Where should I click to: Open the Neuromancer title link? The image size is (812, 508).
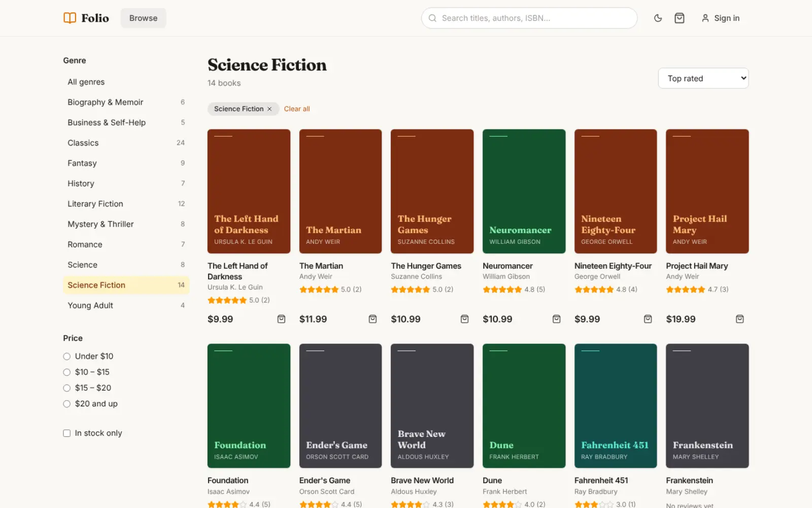pyautogui.click(x=507, y=266)
